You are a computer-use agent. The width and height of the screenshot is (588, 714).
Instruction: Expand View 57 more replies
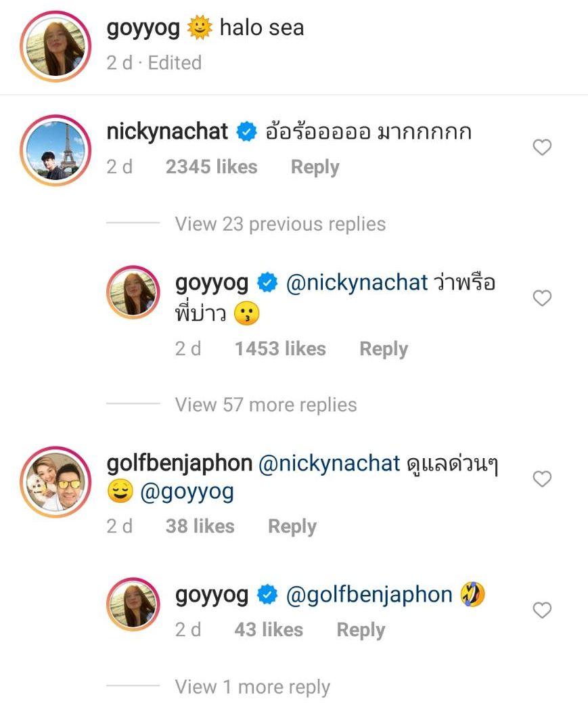click(x=265, y=405)
